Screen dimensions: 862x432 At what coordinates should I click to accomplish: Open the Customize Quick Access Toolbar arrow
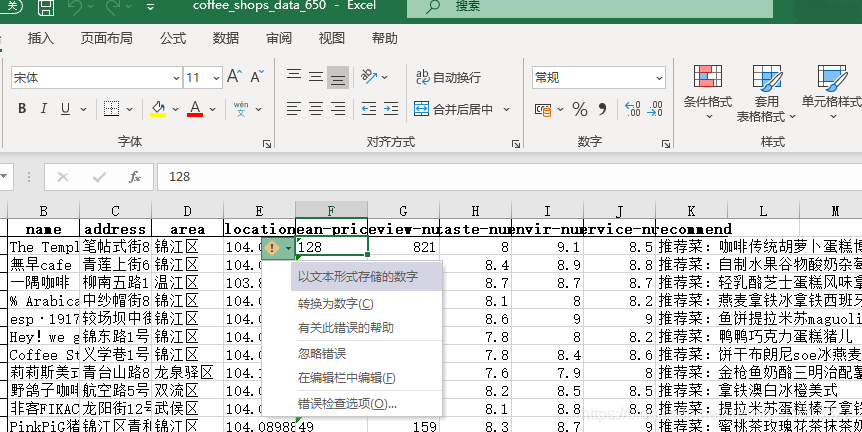pos(150,8)
